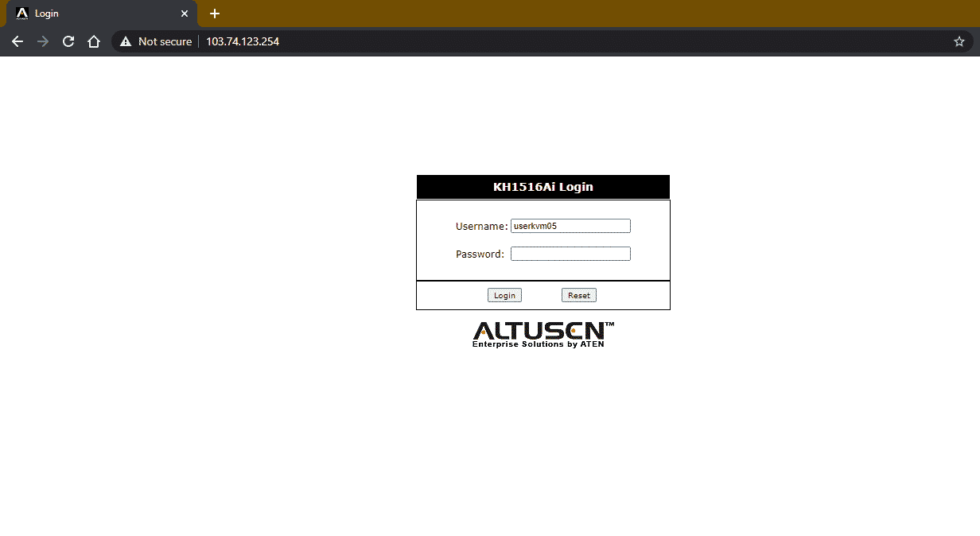Image resolution: width=980 pixels, height=536 pixels.
Task: Click the Username field containing userkvm05
Action: (570, 226)
